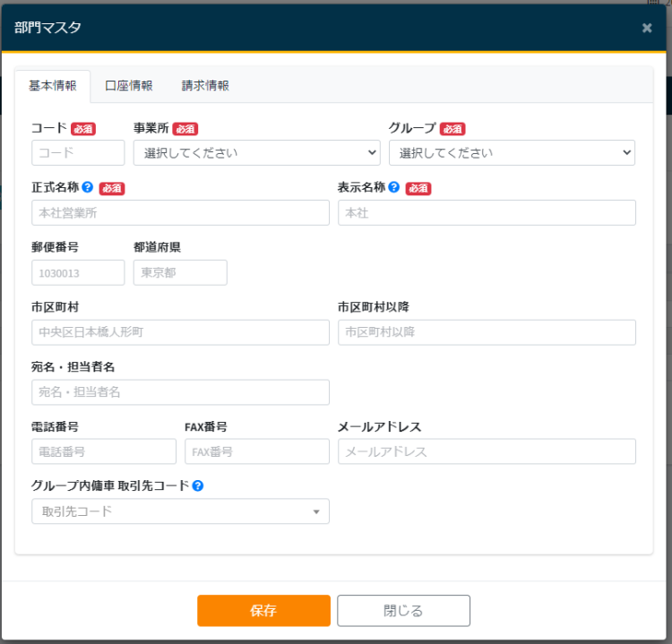This screenshot has width=672, height=644.
Task: Open the 事業所 dropdown
Action: tap(256, 153)
